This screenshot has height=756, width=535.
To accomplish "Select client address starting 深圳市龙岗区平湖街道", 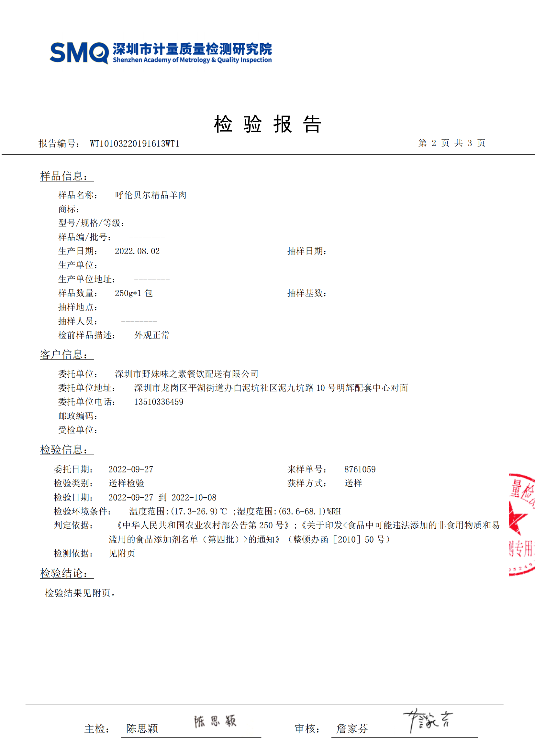I will click(271, 388).
